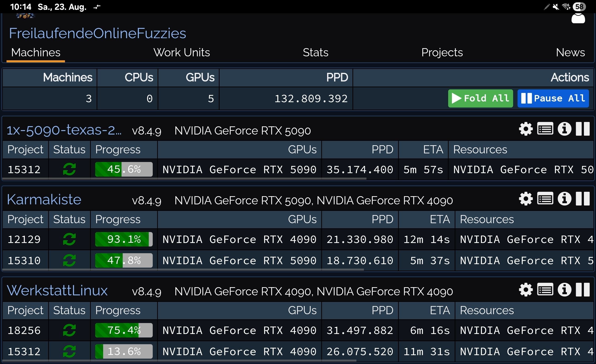This screenshot has width=596, height=364.
Task: Pause folding on WerkstattLinux machine
Action: click(582, 290)
